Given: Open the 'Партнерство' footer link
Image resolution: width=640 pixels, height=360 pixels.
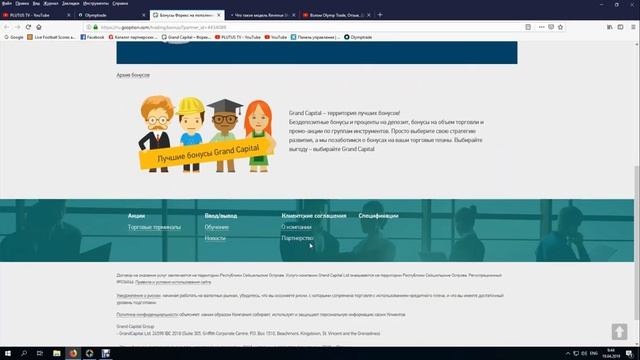Looking at the screenshot, I should (x=297, y=238).
